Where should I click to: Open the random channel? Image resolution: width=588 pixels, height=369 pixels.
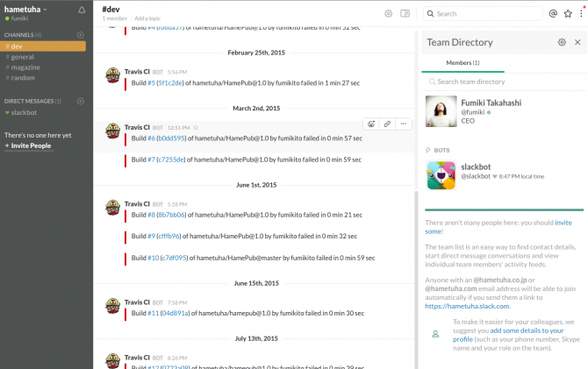23,78
